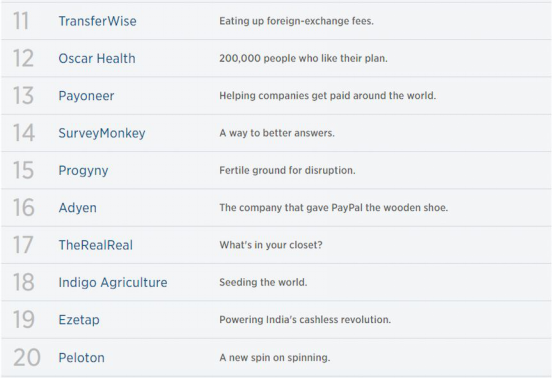Screen dimensions: 552x378
Task: Click the PayPal wooden shoe description
Action: click(x=333, y=208)
